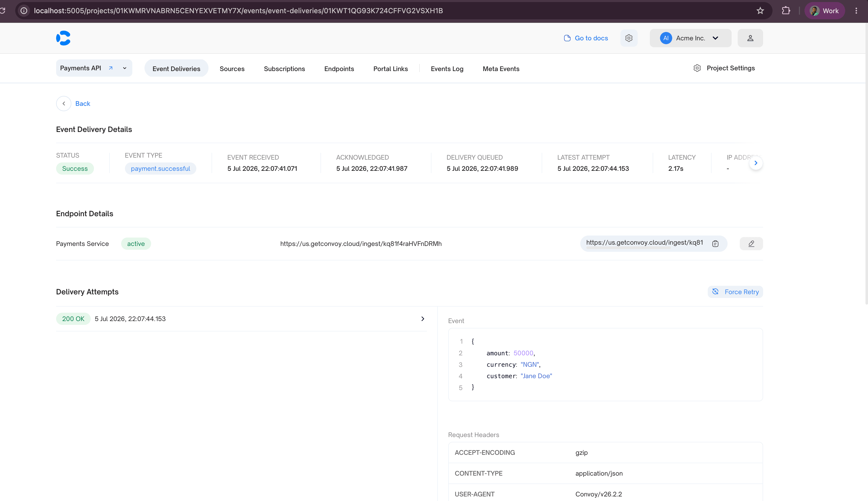Show more delivery details with the right arrow
The height and width of the screenshot is (501, 868).
click(x=756, y=163)
